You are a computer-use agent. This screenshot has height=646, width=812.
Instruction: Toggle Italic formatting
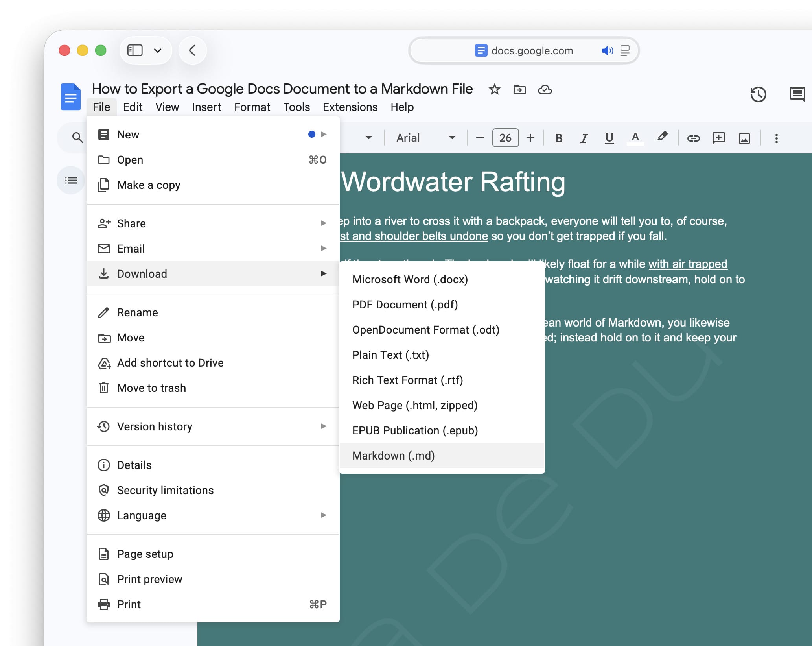click(584, 138)
